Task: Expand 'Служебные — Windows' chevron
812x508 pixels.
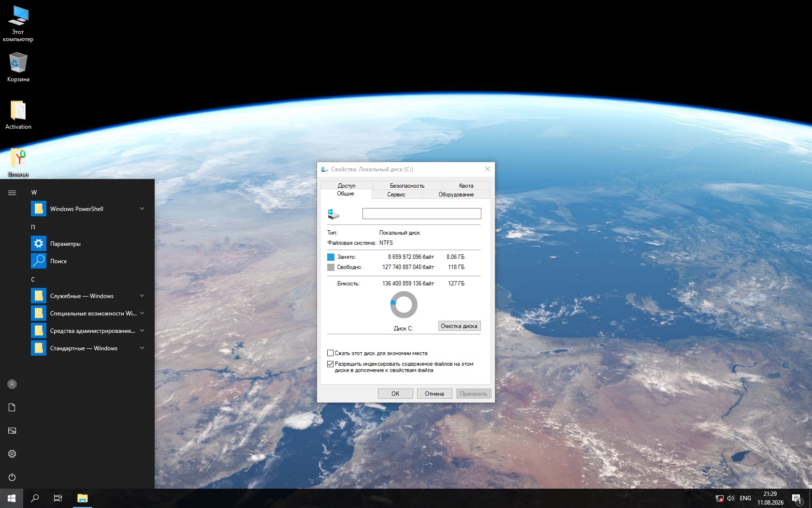Action: (142, 296)
